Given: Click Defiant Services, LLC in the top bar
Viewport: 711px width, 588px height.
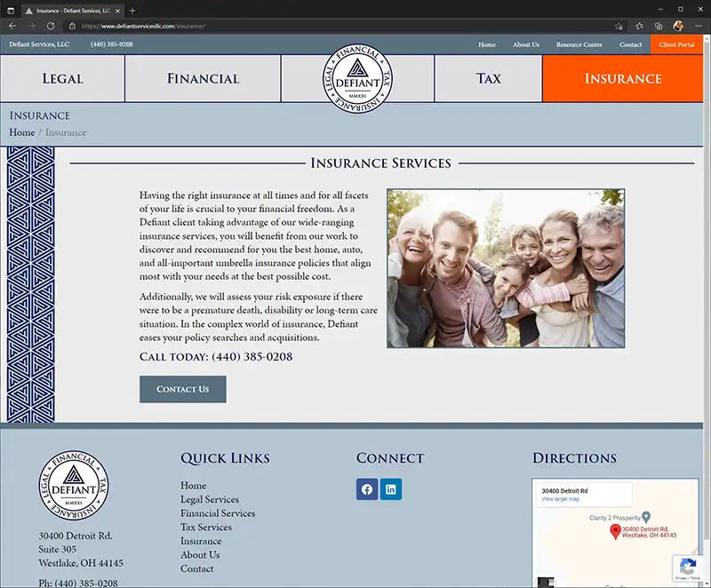Looking at the screenshot, I should (39, 44).
